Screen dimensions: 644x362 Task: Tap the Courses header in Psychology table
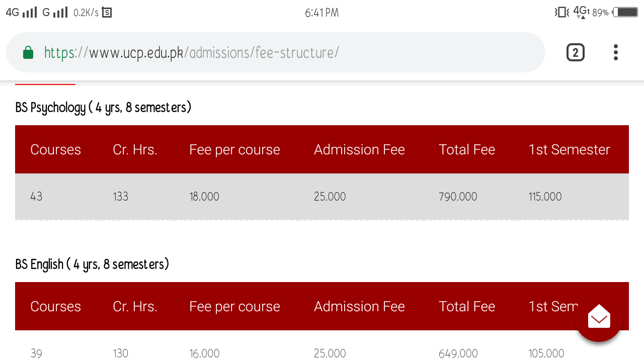pyautogui.click(x=55, y=149)
